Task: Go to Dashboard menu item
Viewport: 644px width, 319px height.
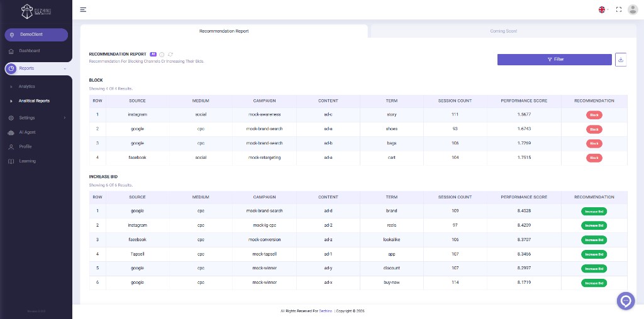Action: 30,51
